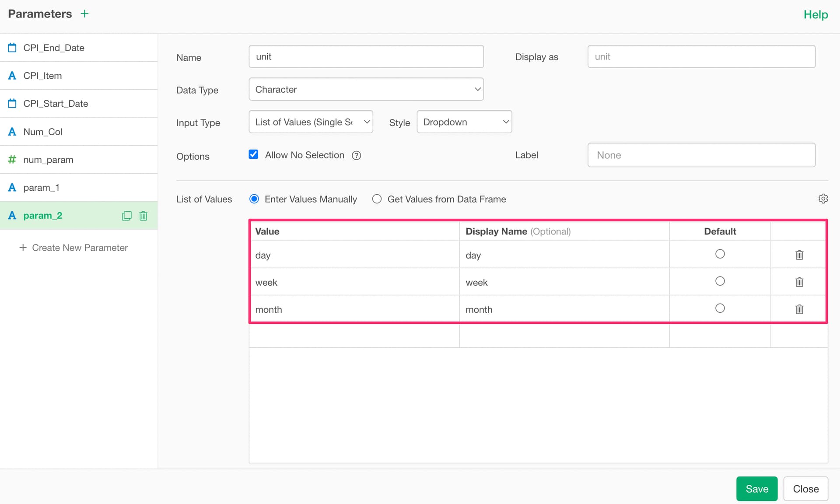Click the character type icon for CPI_Item
The image size is (840, 504).
pyautogui.click(x=12, y=76)
